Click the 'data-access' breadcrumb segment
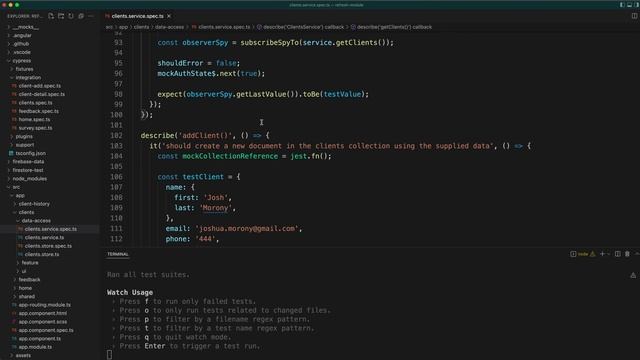Screen dimensions: 640x360 (169, 27)
